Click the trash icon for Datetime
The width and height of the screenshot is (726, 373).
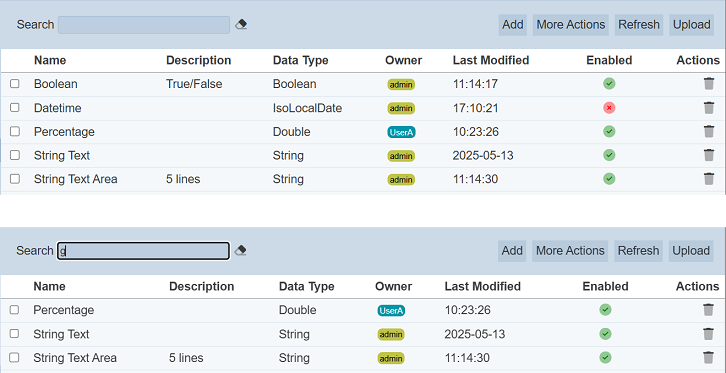[708, 108]
